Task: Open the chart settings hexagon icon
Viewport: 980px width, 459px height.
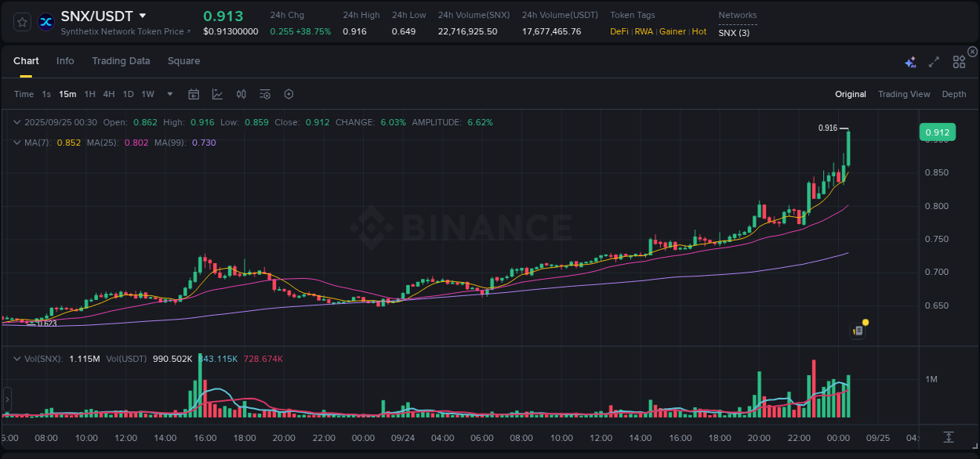Action: pyautogui.click(x=289, y=94)
